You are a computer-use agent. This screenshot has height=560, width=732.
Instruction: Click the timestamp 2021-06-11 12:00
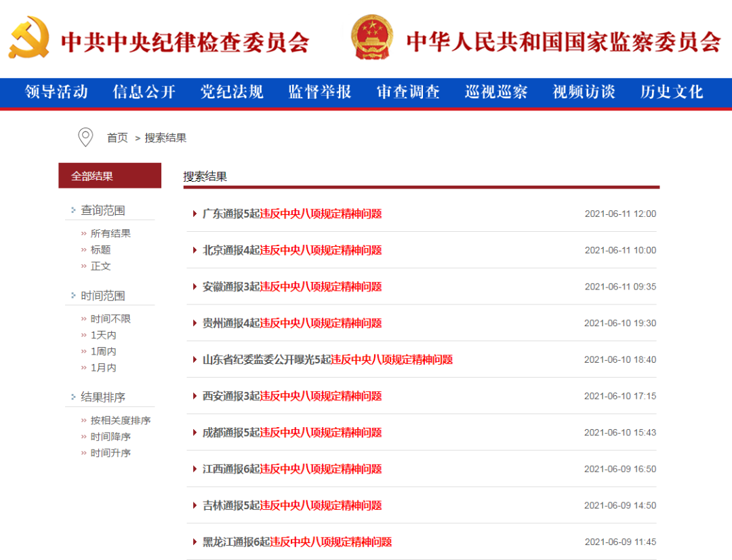(x=622, y=213)
